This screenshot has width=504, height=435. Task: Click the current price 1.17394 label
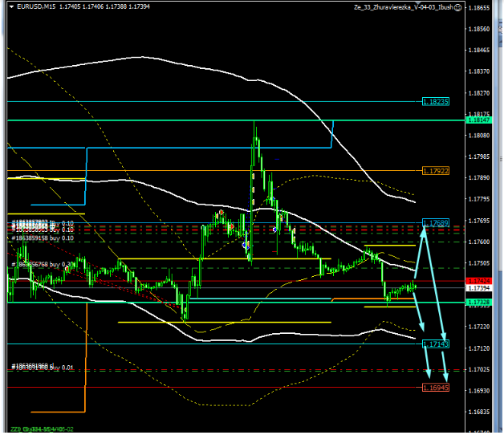pyautogui.click(x=479, y=287)
